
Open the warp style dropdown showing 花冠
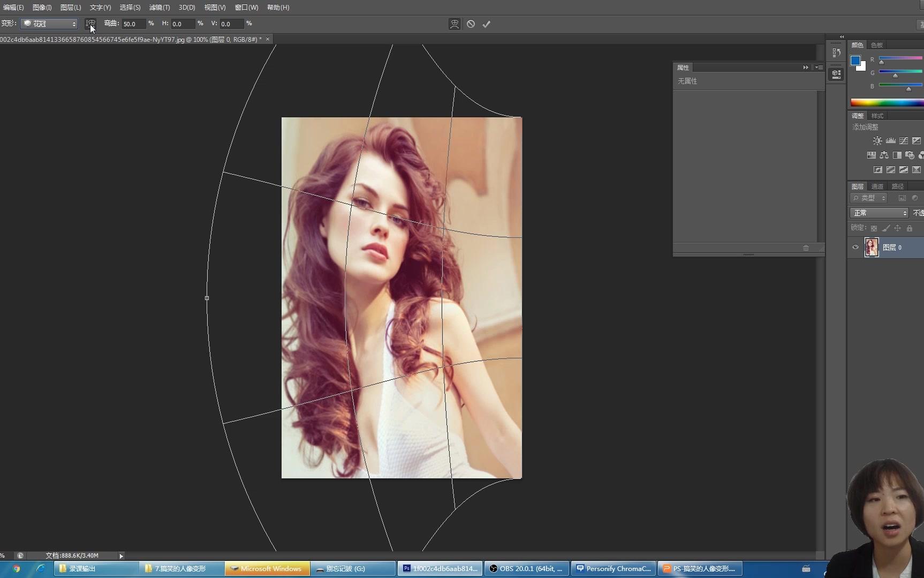(49, 24)
